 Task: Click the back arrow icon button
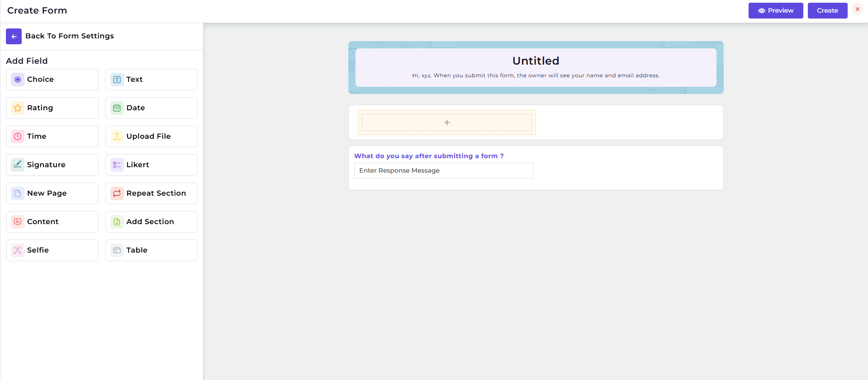pos(14,36)
